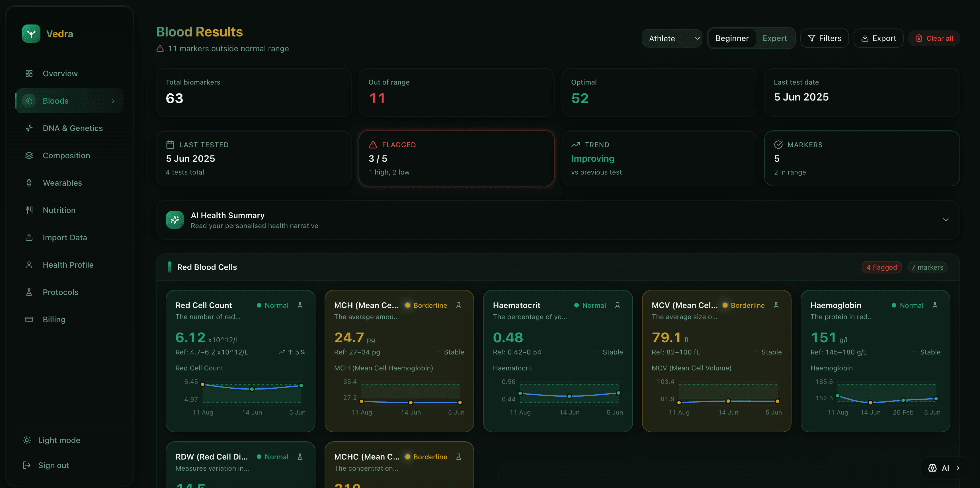Click the Last test date 5 Jun 2025 card

[x=862, y=93]
